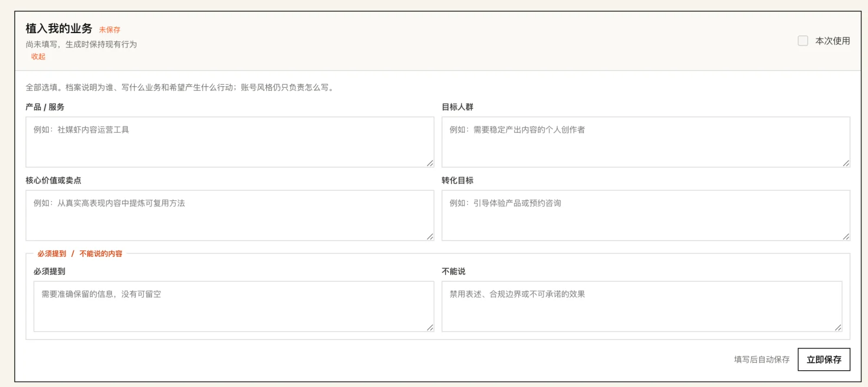Screen dimensions: 868x387
Task: Click the 产品 / 服务 field label
Action: 45,107
